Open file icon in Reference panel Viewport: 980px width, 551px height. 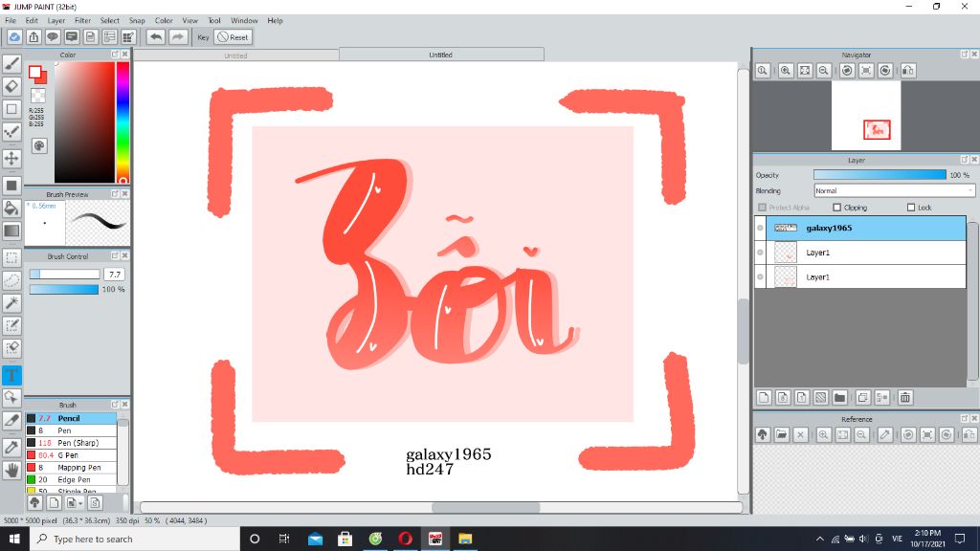[x=781, y=435]
